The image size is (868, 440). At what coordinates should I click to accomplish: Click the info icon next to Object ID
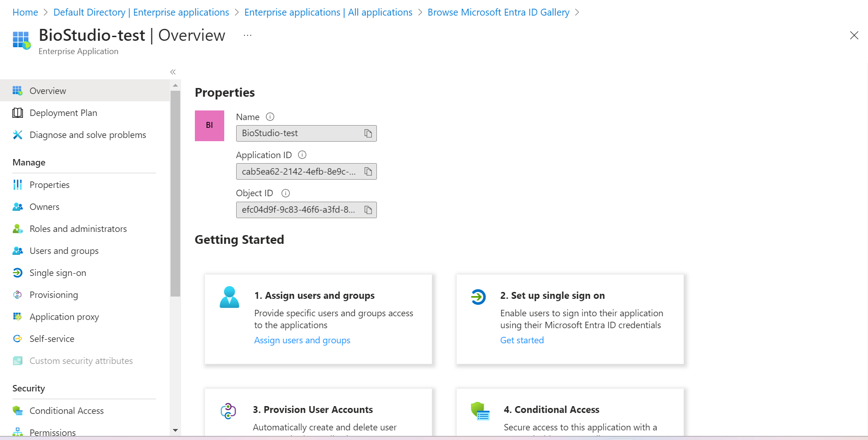[x=286, y=193]
